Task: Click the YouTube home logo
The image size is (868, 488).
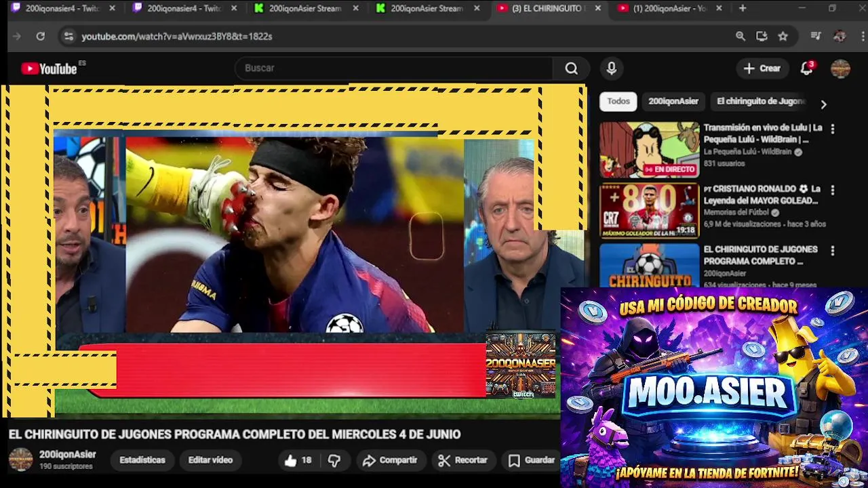Action: [49, 68]
